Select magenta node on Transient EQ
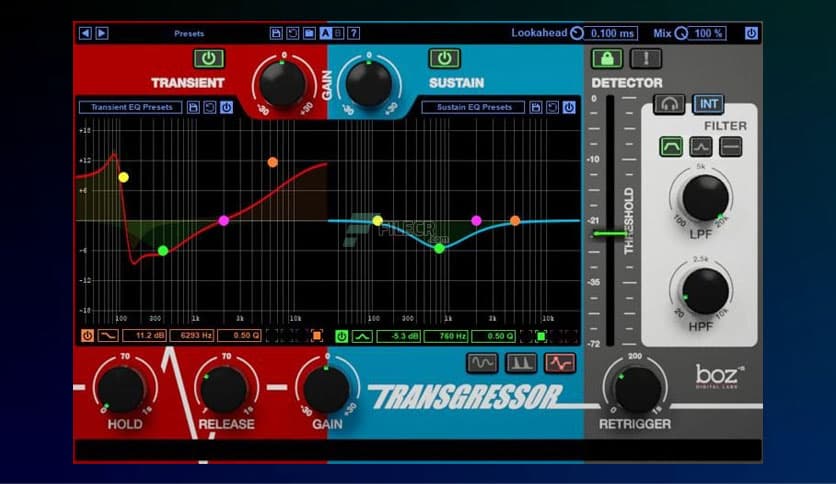This screenshot has height=484, width=836. click(x=224, y=221)
